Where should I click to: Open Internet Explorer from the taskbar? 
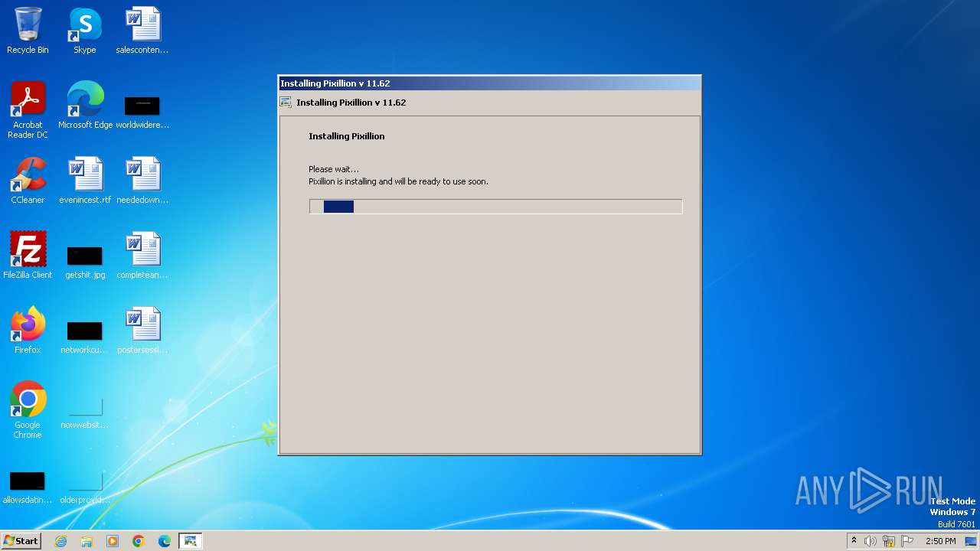coord(60,541)
